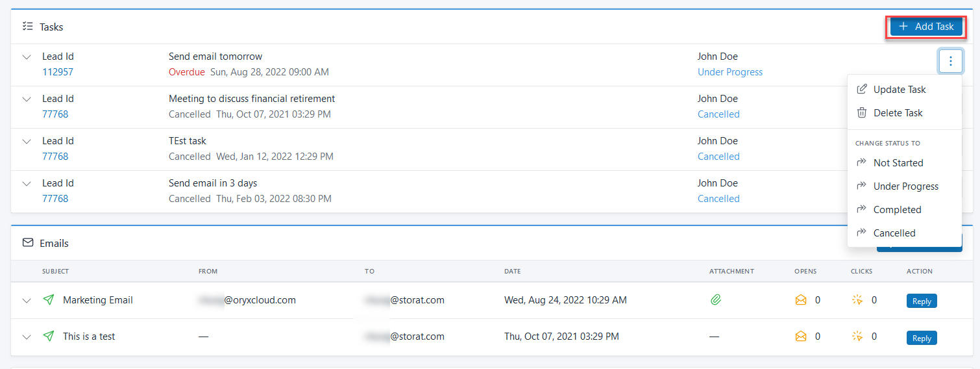The height and width of the screenshot is (369, 980).
Task: Expand the Marketing Email row details
Action: pyautogui.click(x=27, y=301)
